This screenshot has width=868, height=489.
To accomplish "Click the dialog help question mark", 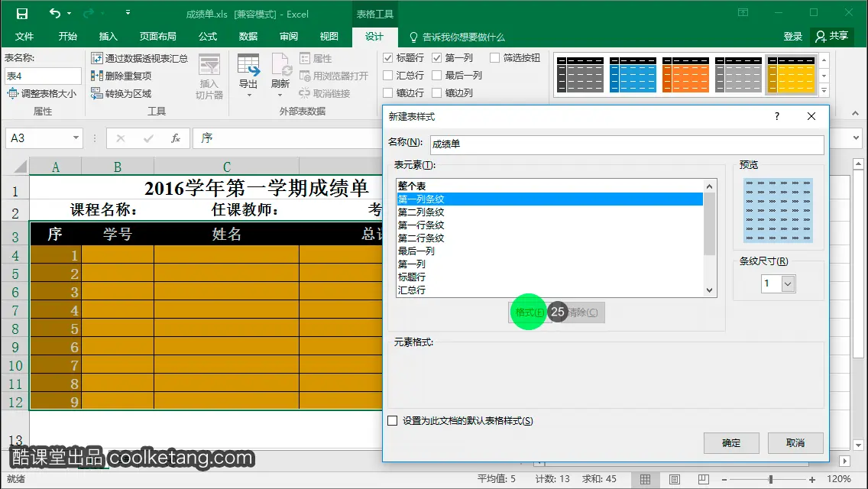I will [777, 116].
